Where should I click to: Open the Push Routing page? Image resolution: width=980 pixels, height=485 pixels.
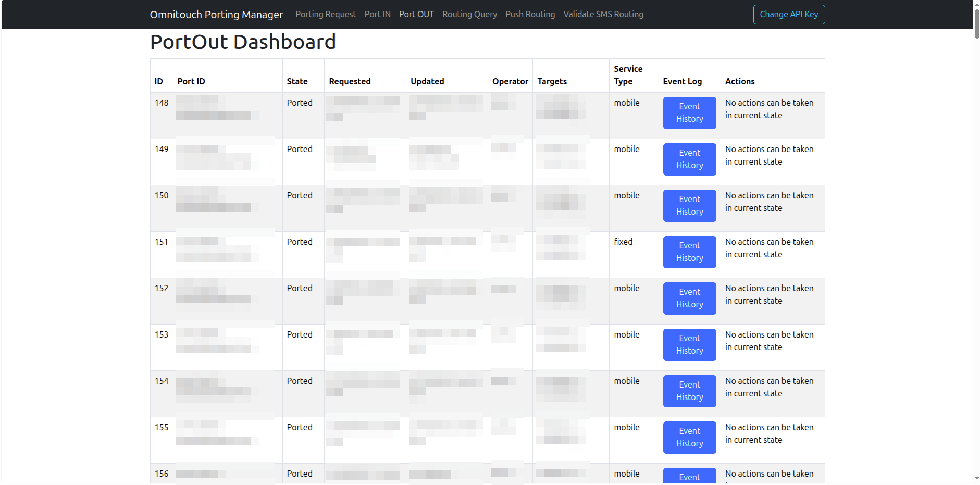[530, 15]
